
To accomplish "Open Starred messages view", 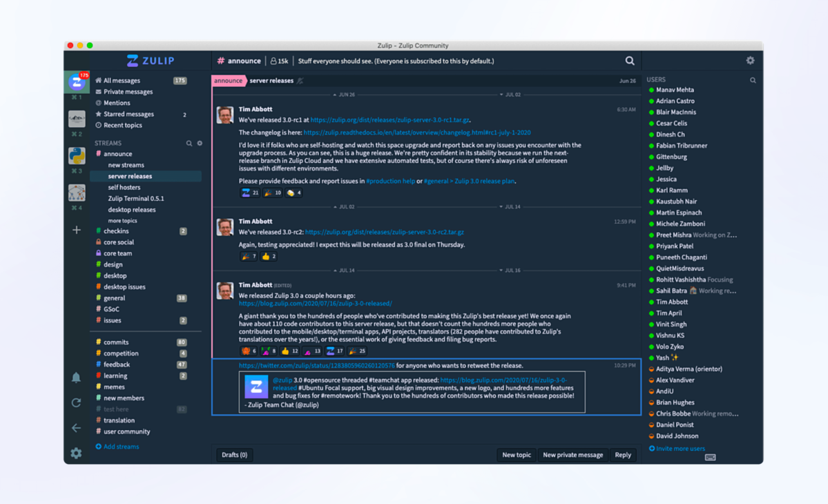I will [x=128, y=114].
